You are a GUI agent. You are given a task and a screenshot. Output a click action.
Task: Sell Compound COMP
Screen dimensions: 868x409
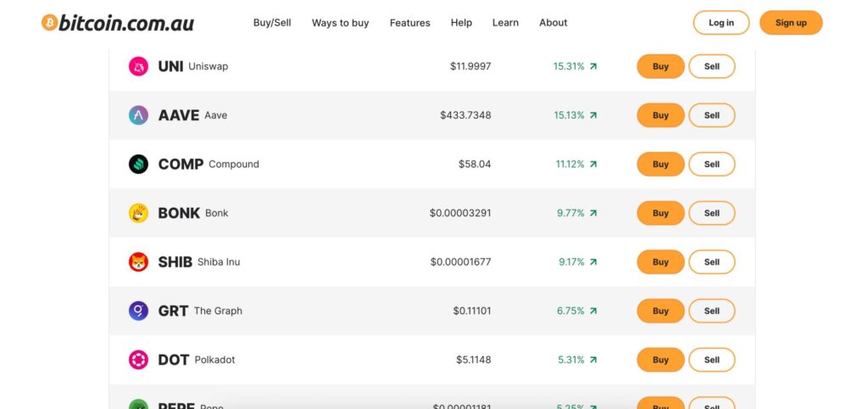[x=712, y=164]
